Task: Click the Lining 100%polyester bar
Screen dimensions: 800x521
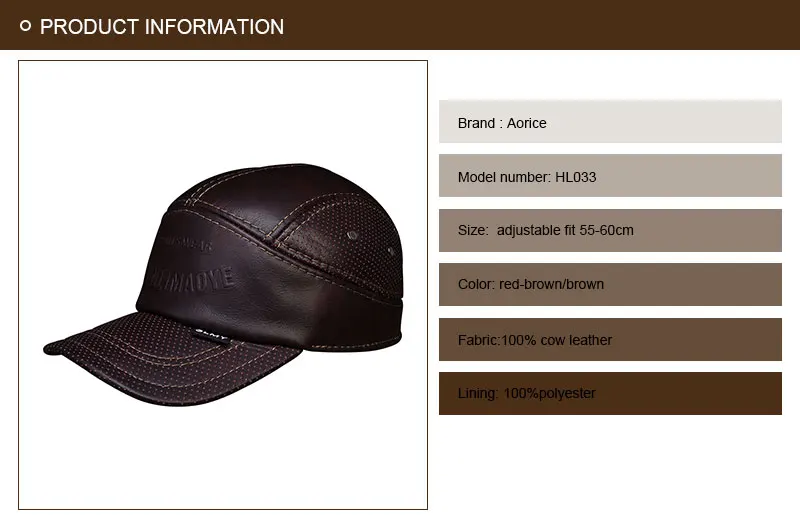Action: click(610, 393)
